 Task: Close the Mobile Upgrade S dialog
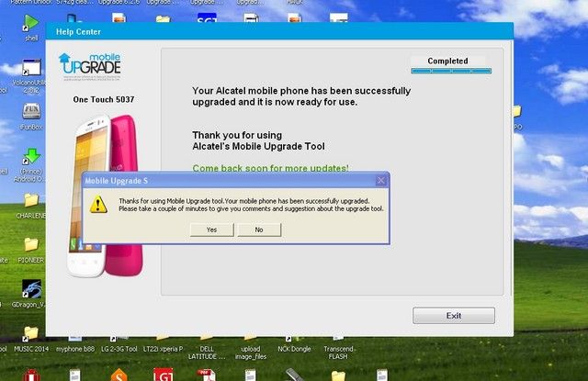(382, 181)
